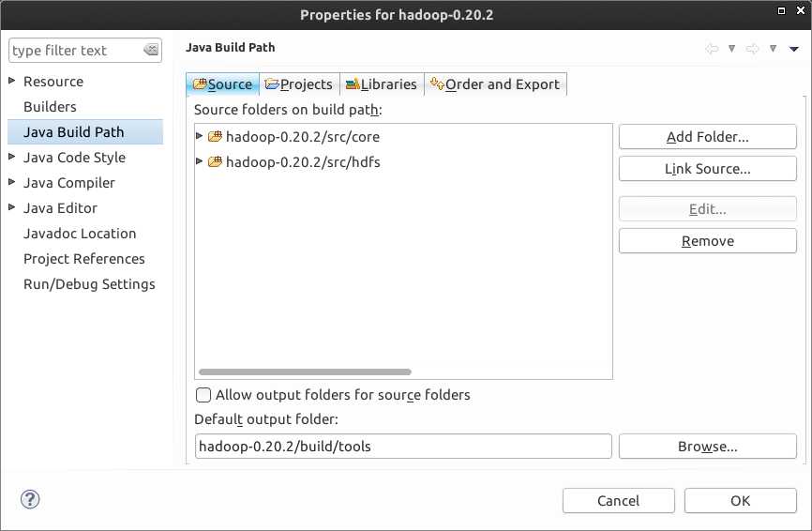
Task: Click the back navigation arrow icon
Action: [712, 49]
